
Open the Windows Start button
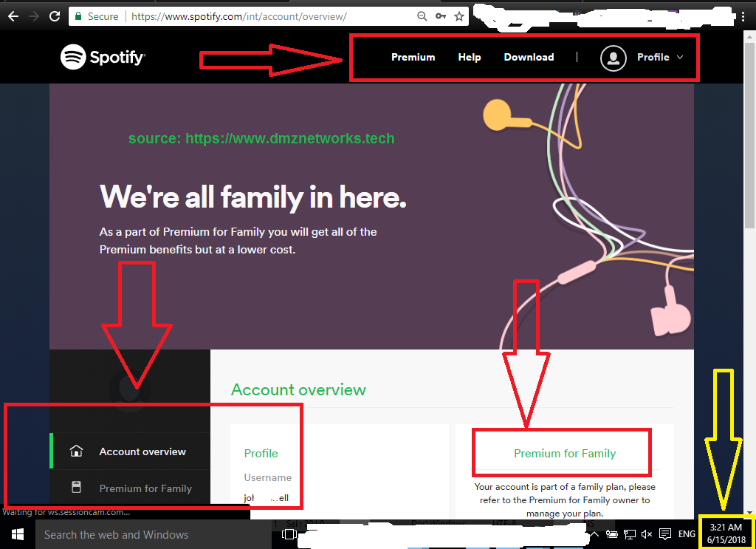point(18,534)
